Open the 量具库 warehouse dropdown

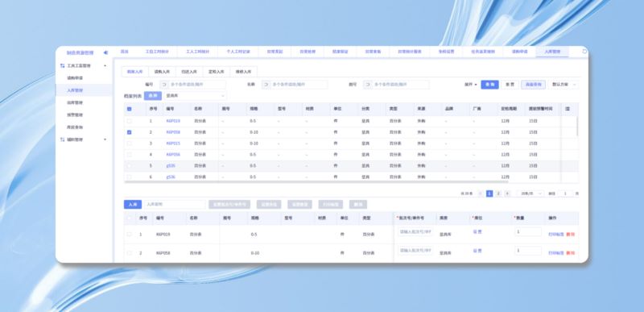coord(195,95)
